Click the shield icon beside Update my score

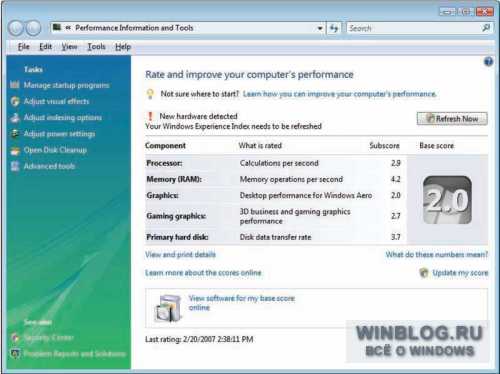(424, 273)
